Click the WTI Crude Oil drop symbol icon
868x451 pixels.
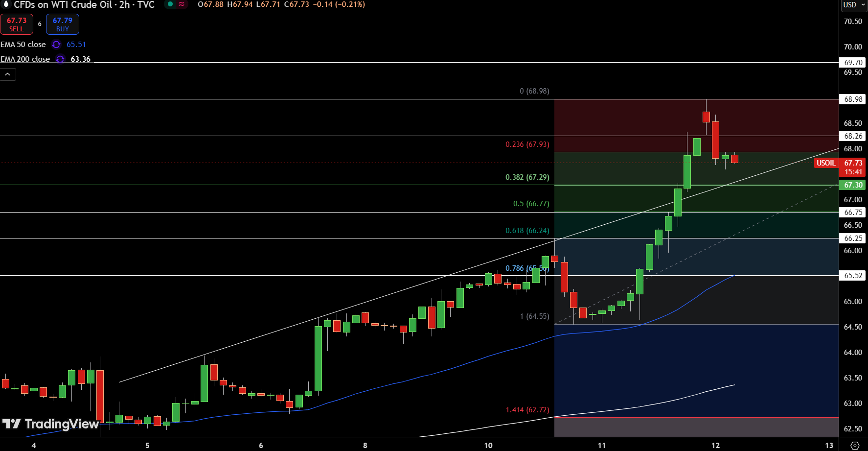[6, 4]
